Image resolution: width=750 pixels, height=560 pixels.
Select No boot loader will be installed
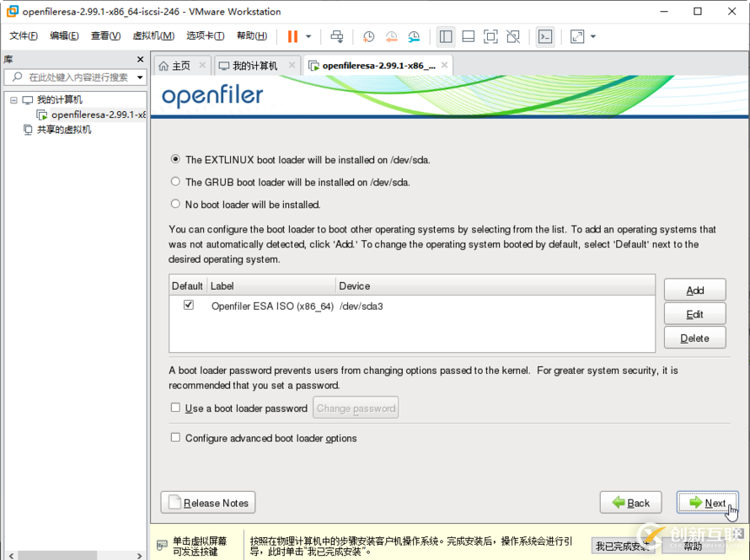(175, 204)
